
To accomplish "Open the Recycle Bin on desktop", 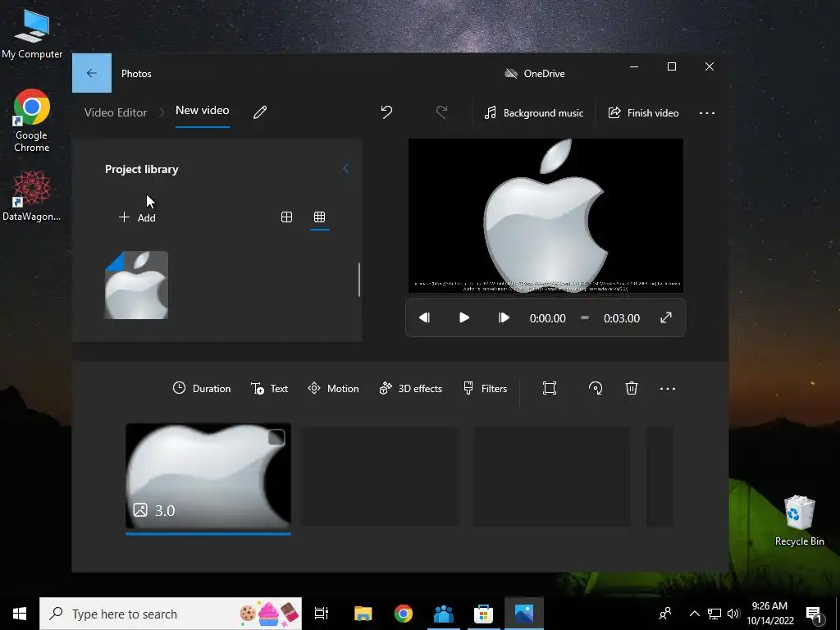I will [x=799, y=521].
